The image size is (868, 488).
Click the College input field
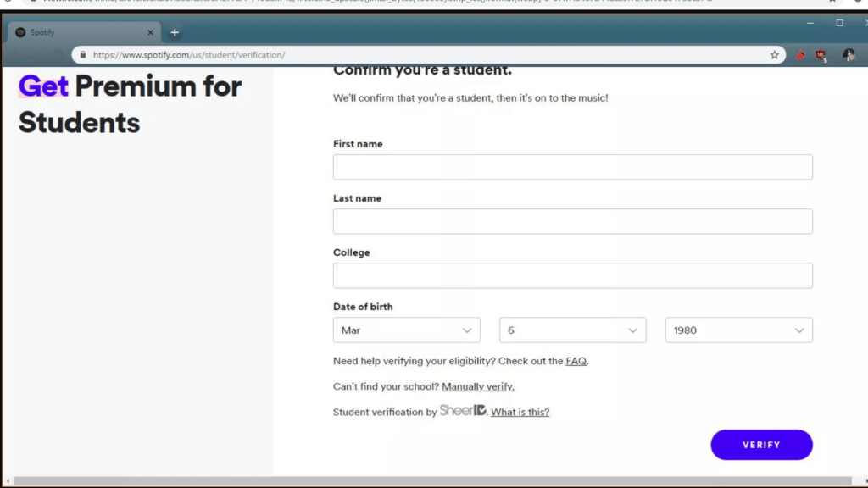pyautogui.click(x=572, y=275)
